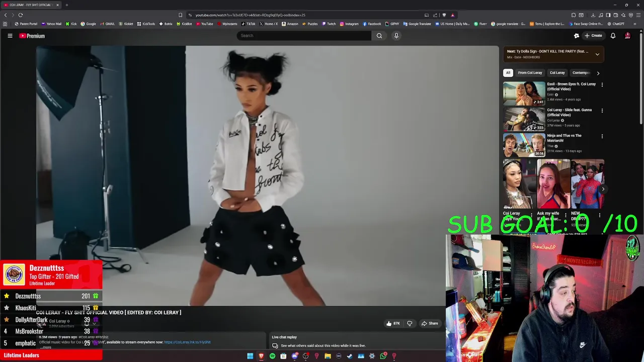Open the Kick bookmark

pyautogui.click(x=71, y=24)
